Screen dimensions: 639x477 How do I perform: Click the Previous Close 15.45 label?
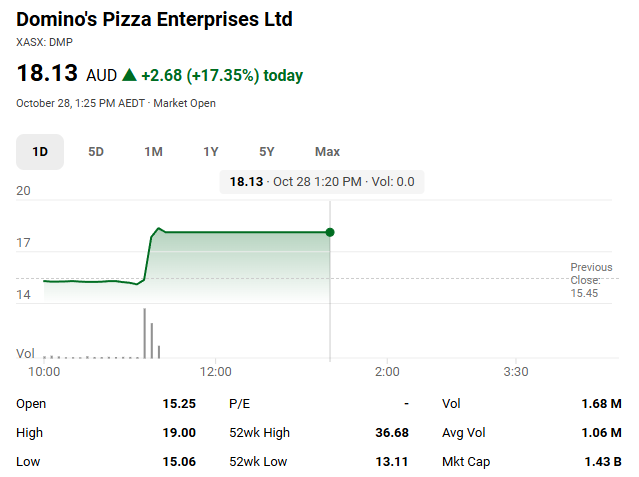(591, 280)
